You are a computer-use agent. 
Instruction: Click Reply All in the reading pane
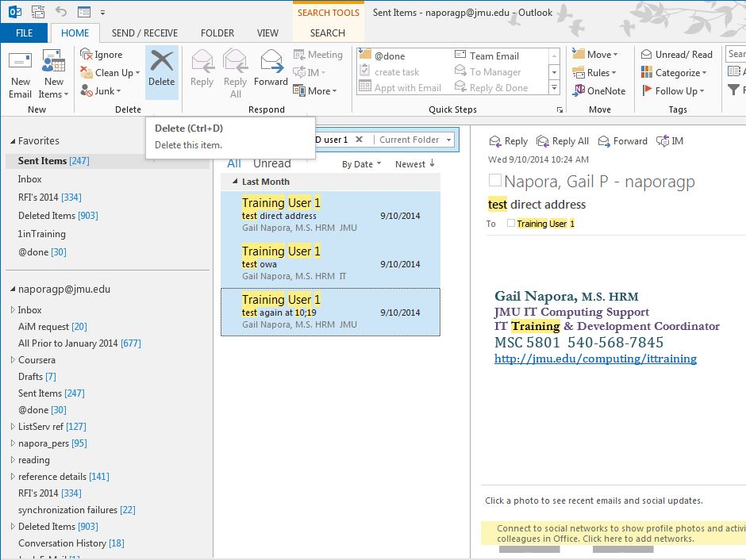click(x=563, y=141)
